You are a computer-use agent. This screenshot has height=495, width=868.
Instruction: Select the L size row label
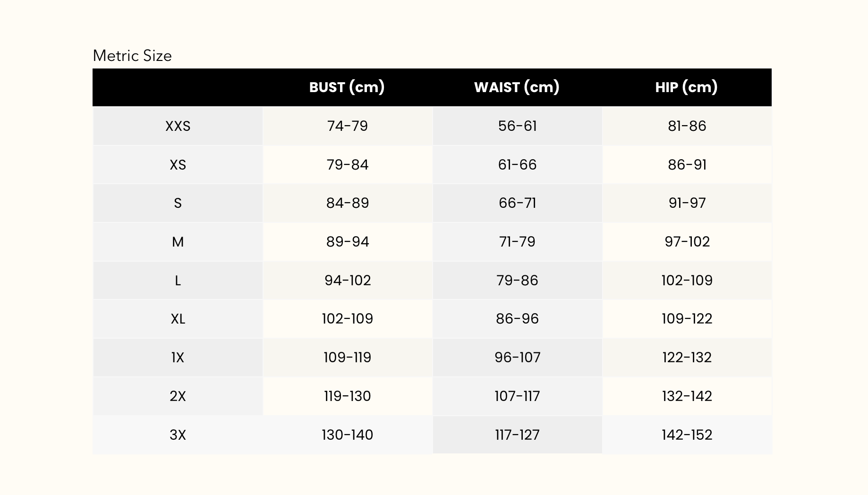click(178, 281)
